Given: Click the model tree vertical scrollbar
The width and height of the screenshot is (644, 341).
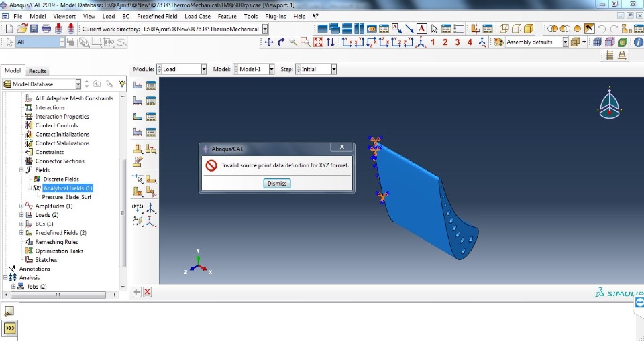Looking at the screenshot, I should point(123,212).
